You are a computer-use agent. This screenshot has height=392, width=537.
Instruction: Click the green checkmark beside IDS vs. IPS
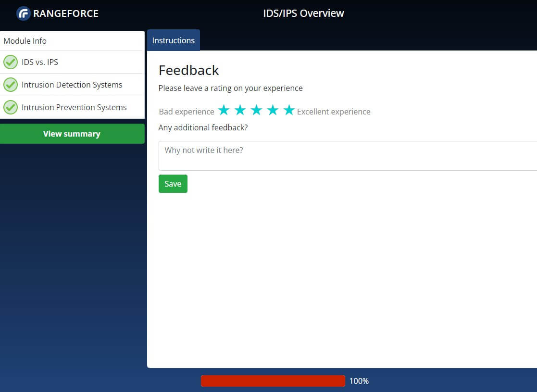coord(11,62)
